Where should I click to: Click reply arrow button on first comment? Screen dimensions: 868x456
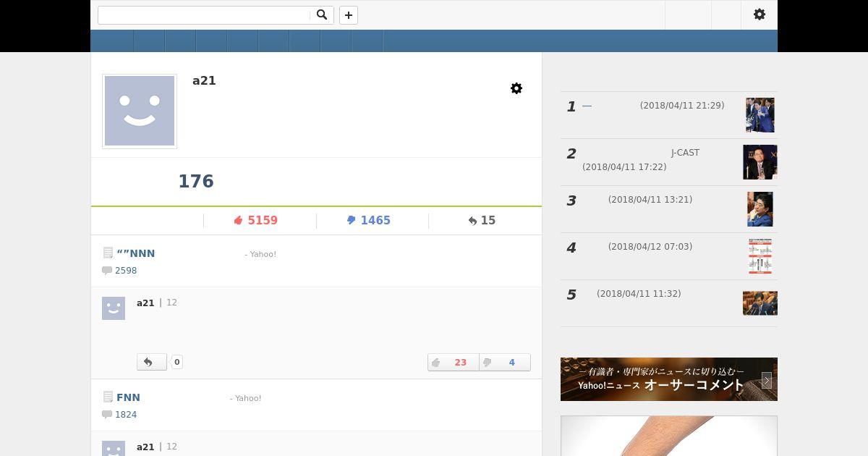point(151,362)
